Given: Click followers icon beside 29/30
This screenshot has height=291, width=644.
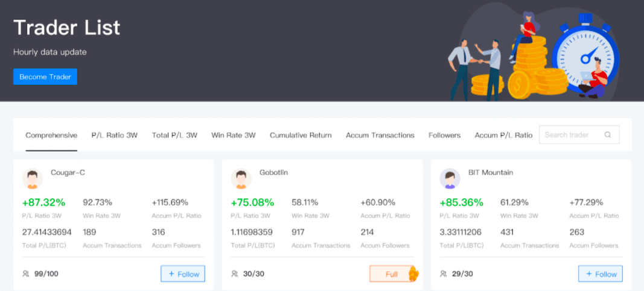Looking at the screenshot, I should [x=444, y=274].
